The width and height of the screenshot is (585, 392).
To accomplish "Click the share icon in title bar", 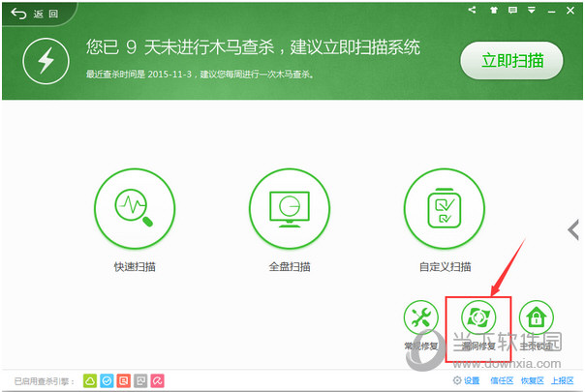I will tap(472, 10).
